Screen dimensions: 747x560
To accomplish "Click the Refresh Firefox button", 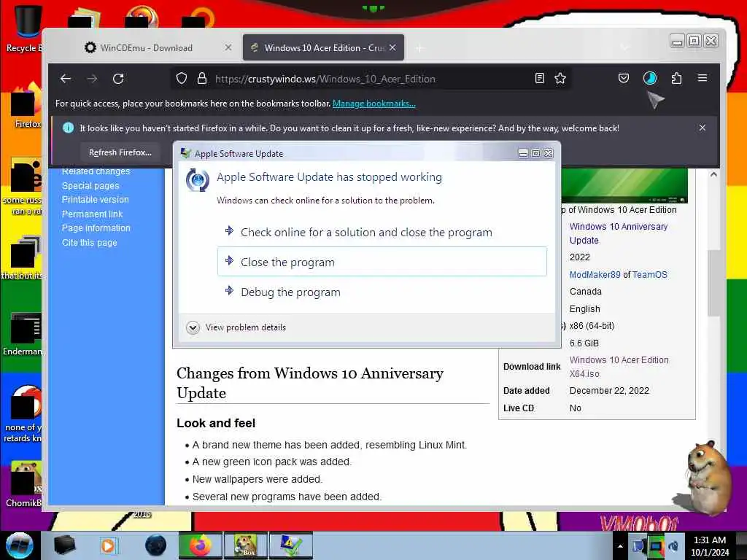I will pyautogui.click(x=120, y=152).
